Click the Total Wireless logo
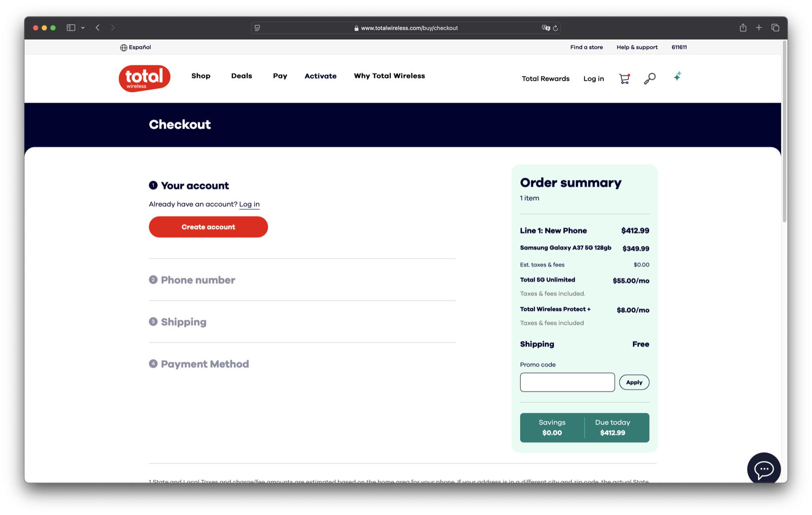The image size is (812, 515). 145,78
